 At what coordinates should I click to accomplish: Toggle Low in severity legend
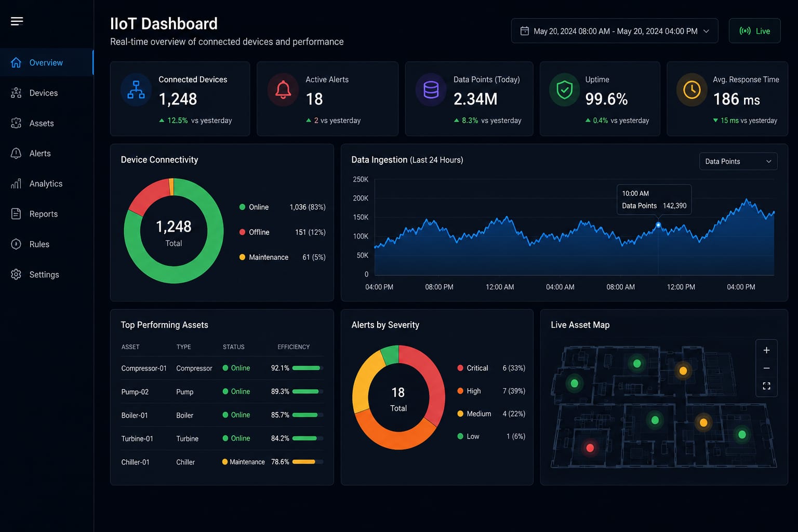pos(491,436)
